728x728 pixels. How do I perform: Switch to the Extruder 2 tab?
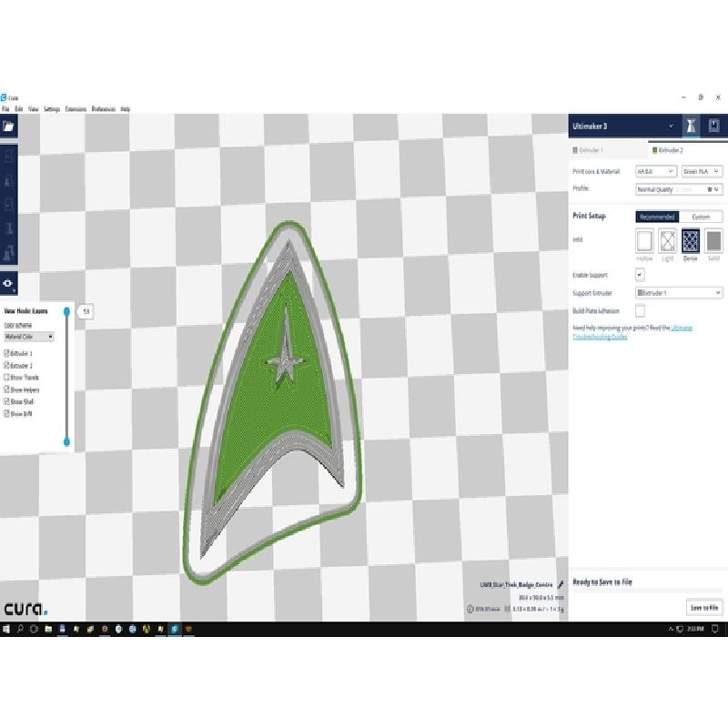pyautogui.click(x=688, y=150)
